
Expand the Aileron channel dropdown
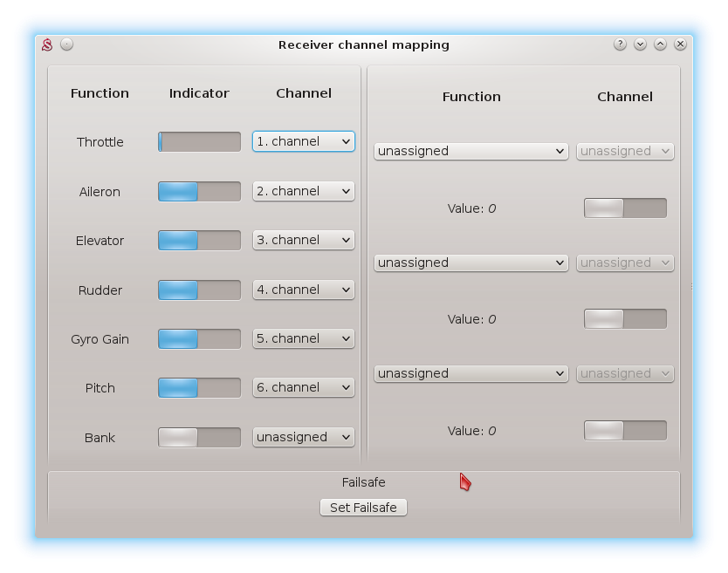click(303, 191)
